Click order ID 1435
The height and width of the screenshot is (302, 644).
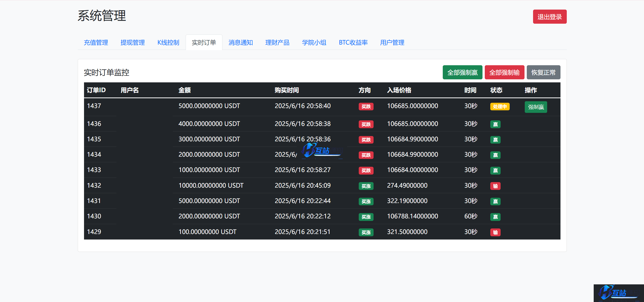(94, 139)
